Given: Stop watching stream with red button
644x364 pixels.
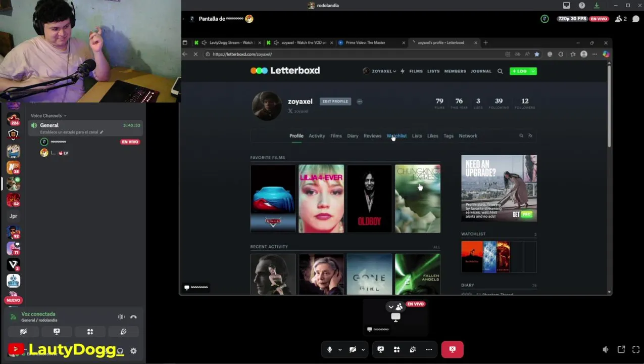Looking at the screenshot, I should (452, 349).
